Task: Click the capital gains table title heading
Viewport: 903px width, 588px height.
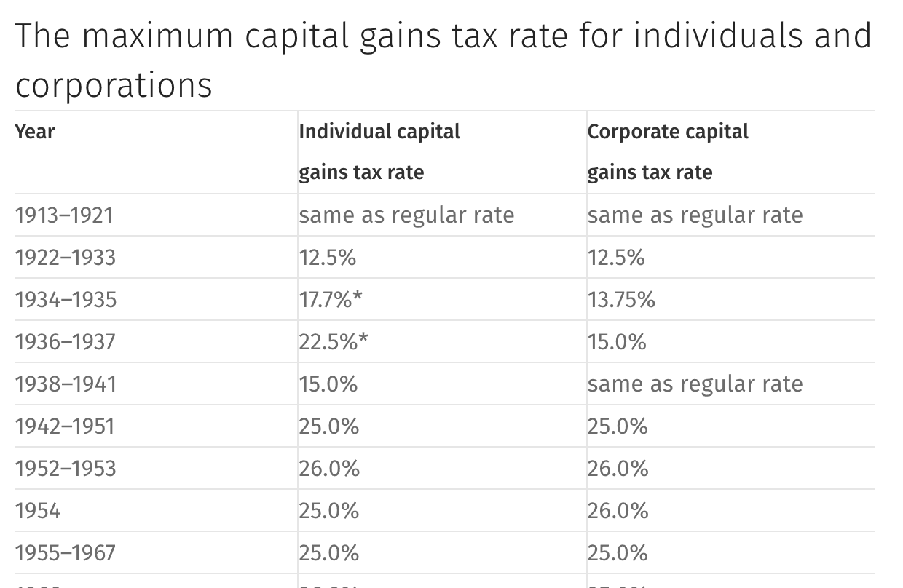Action: click(443, 60)
